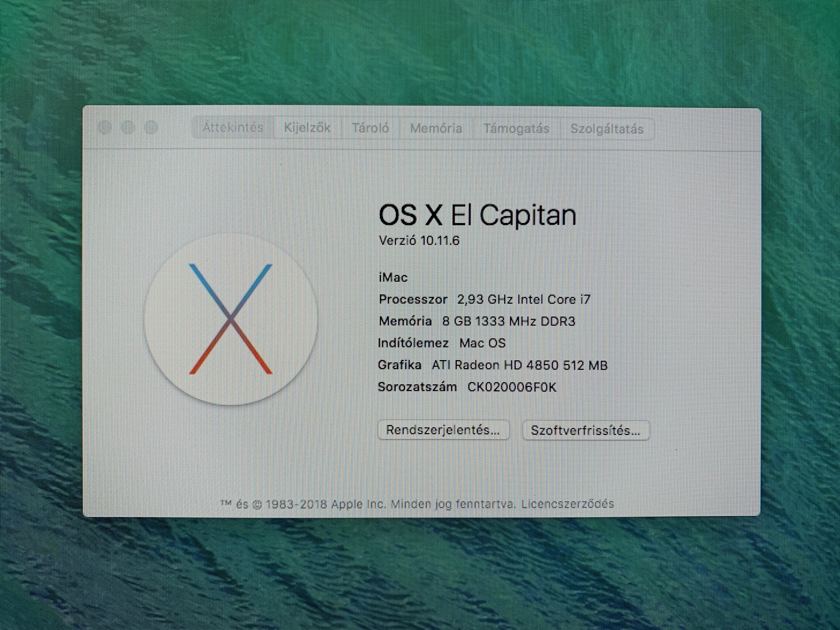The width and height of the screenshot is (840, 630).
Task: Close the About This Mac window
Action: click(x=105, y=127)
